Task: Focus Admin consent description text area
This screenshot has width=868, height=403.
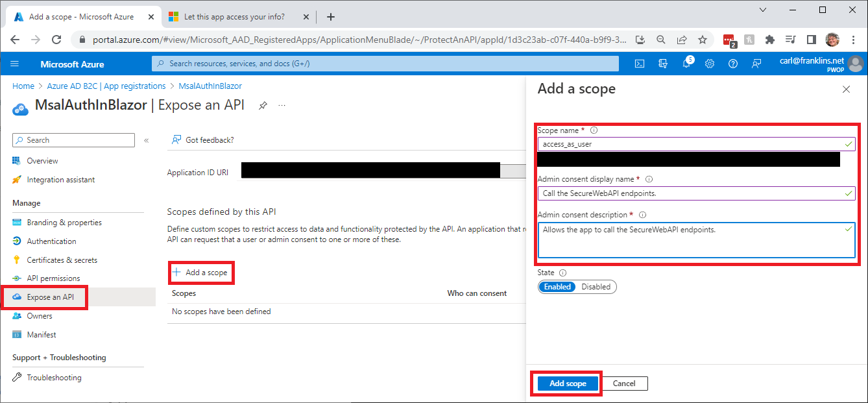Action: 696,240
